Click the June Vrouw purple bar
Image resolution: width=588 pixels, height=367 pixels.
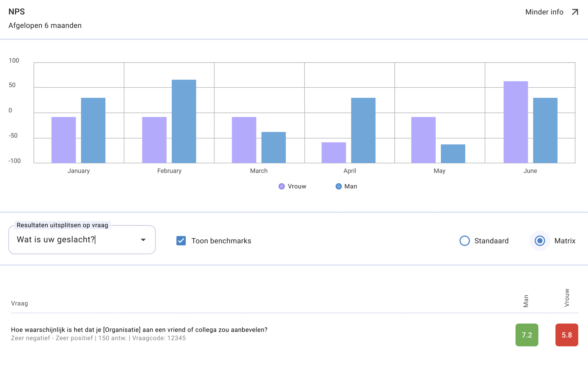(x=516, y=122)
